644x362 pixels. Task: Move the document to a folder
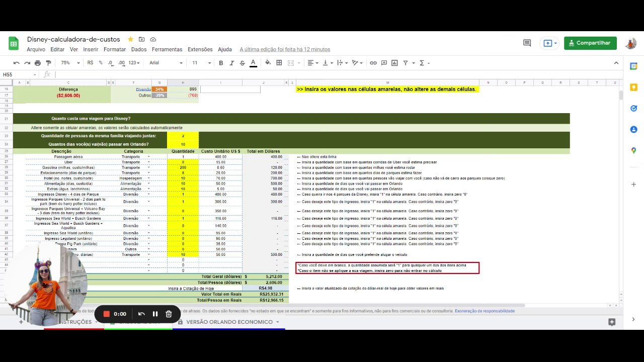[x=142, y=39]
